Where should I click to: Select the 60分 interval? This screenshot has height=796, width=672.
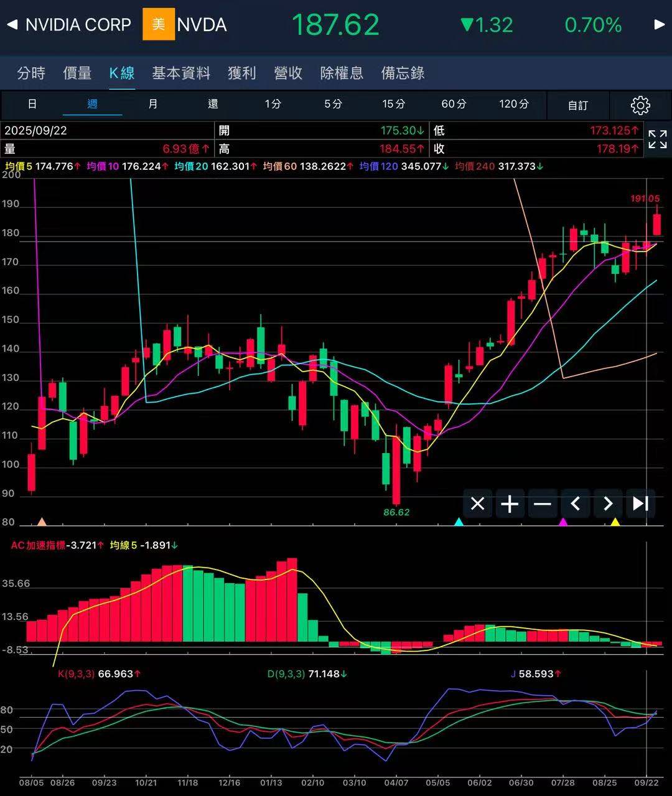[x=454, y=104]
